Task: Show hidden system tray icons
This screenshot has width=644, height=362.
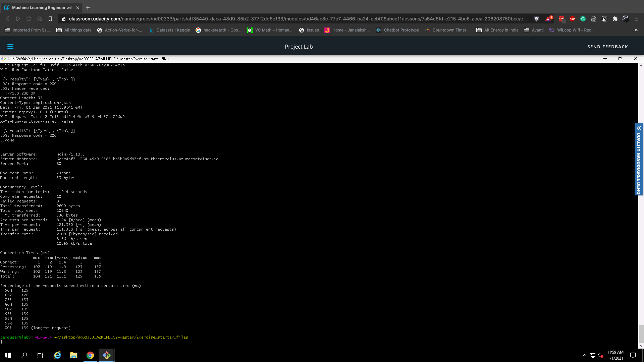Action: (584, 355)
